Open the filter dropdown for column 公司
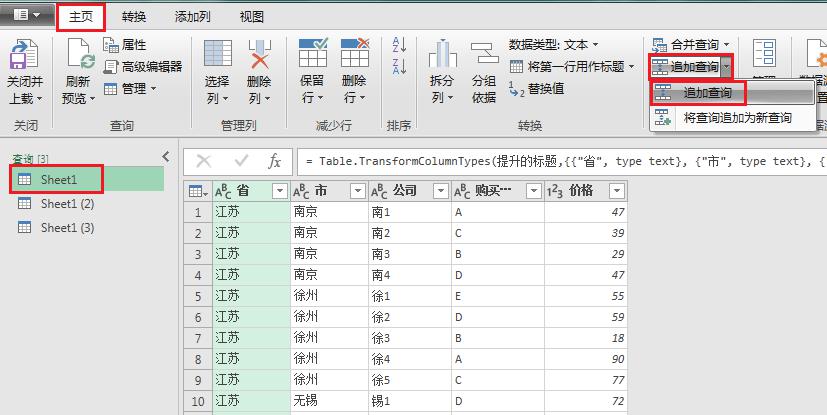827x415 pixels. pos(441,191)
